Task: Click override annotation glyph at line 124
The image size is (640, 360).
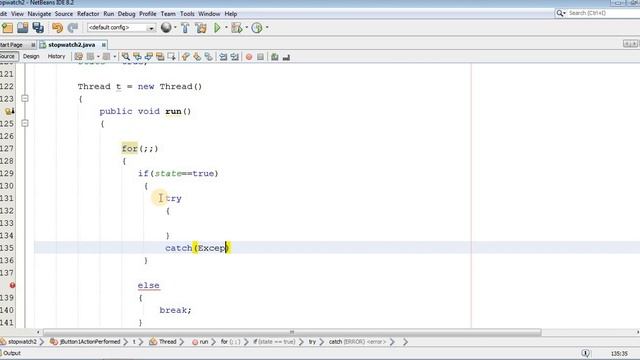Action: click(x=10, y=111)
